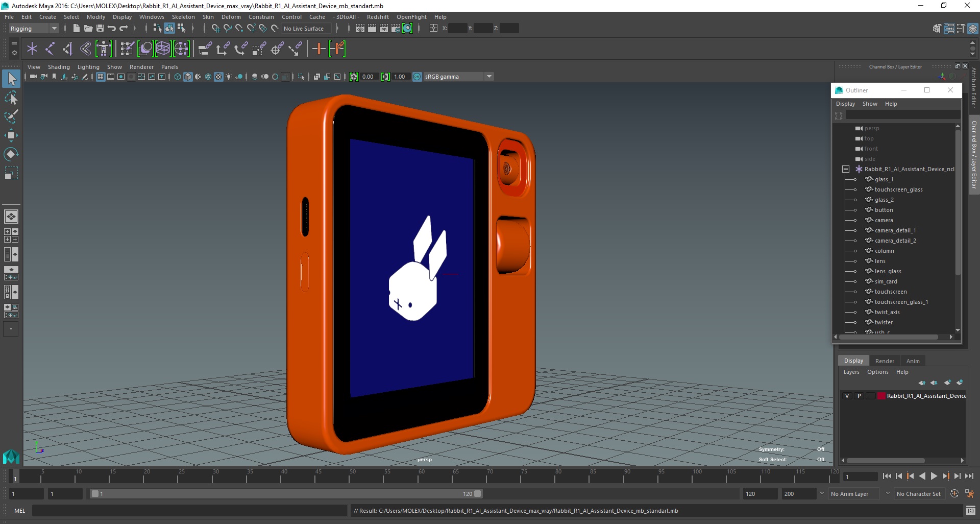Open the sRGB gamma view transform dropdown
Image resolution: width=980 pixels, height=524 pixels.
pyautogui.click(x=458, y=77)
